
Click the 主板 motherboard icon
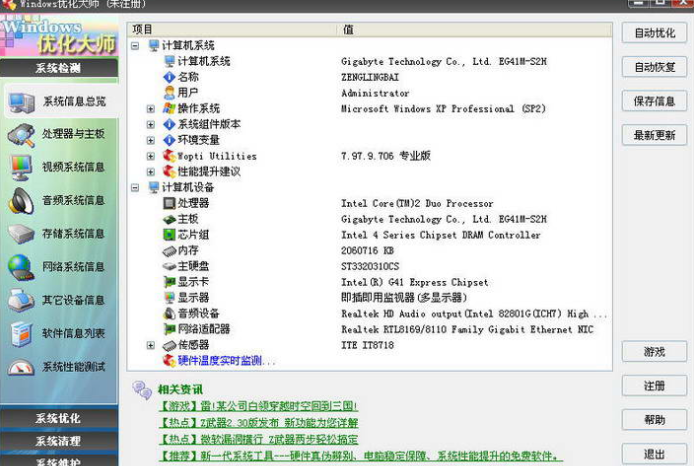coord(169,219)
